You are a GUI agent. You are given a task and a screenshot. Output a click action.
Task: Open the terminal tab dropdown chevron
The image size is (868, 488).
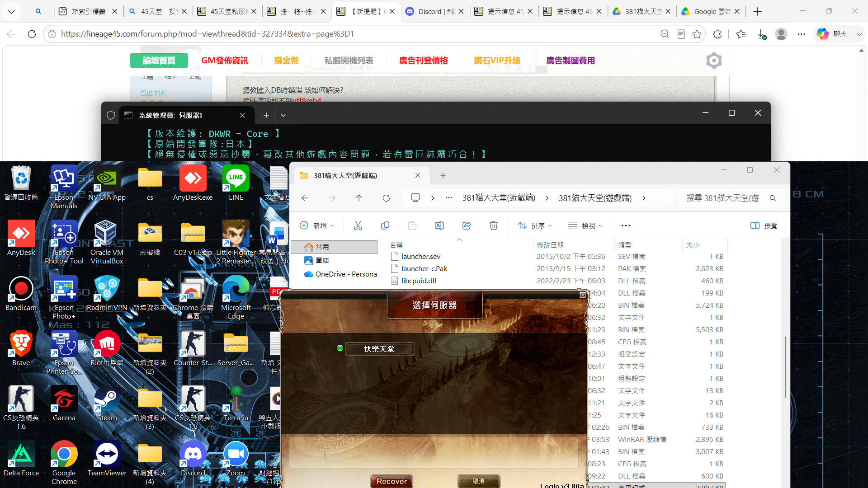pos(283,115)
